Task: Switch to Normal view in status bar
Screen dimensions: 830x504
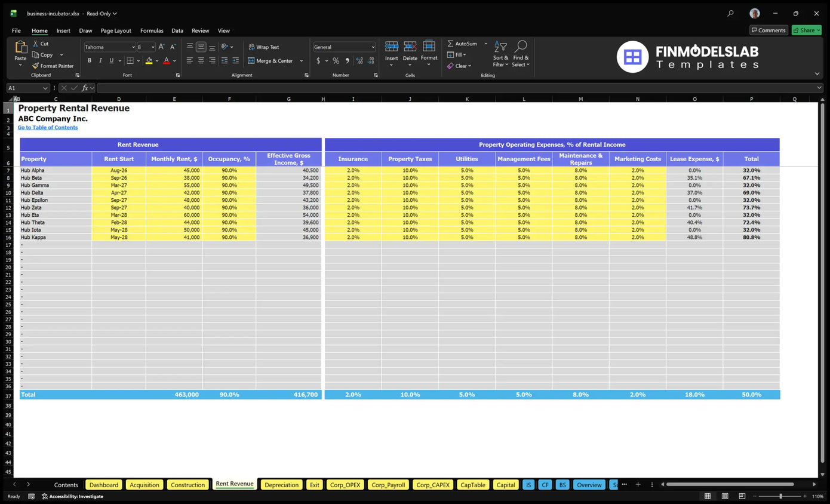Action: click(x=708, y=496)
